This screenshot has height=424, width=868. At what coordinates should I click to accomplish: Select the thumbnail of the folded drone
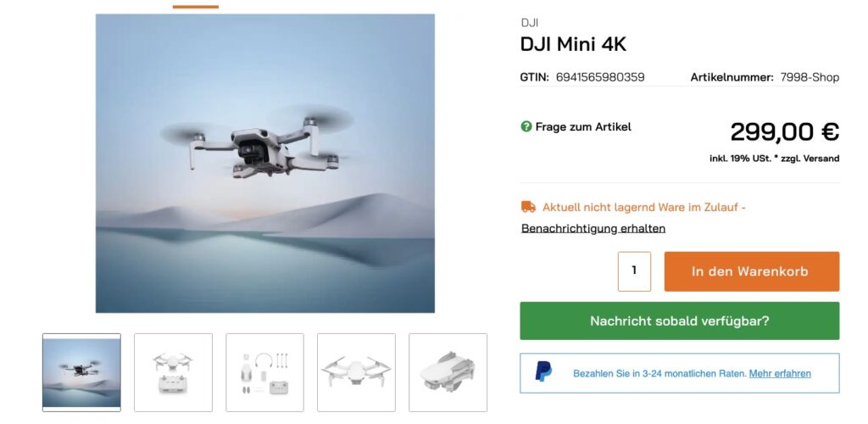click(x=448, y=372)
